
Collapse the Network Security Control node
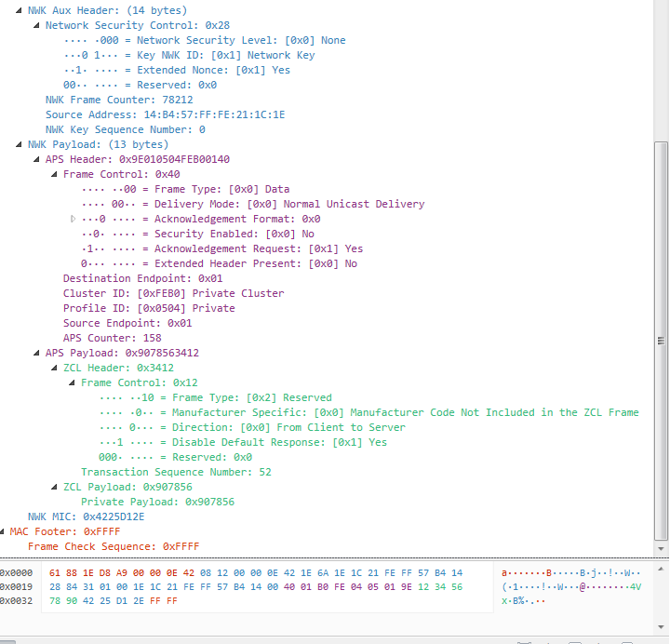coord(37,25)
